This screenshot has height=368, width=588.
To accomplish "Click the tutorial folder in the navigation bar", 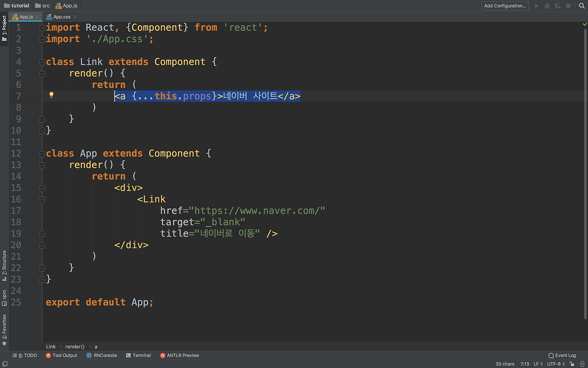I will pyautogui.click(x=17, y=6).
